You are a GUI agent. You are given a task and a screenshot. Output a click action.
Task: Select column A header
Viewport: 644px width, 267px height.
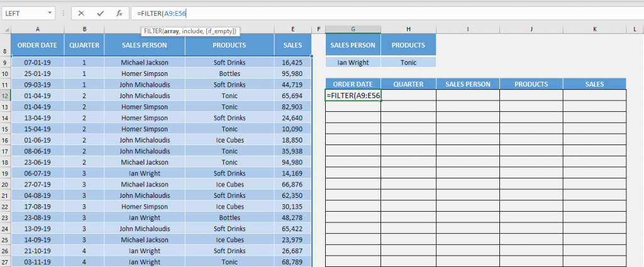[x=38, y=29]
